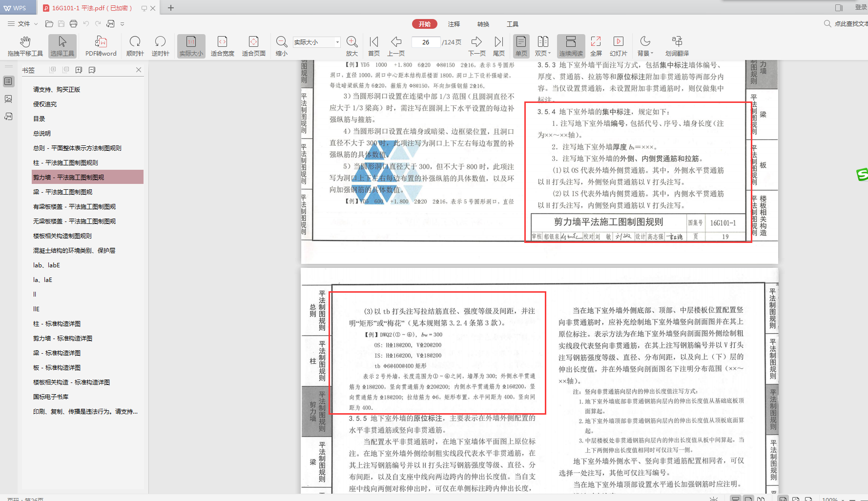The image size is (868, 501).
Task: Click the page number field showing 26
Action: (426, 42)
